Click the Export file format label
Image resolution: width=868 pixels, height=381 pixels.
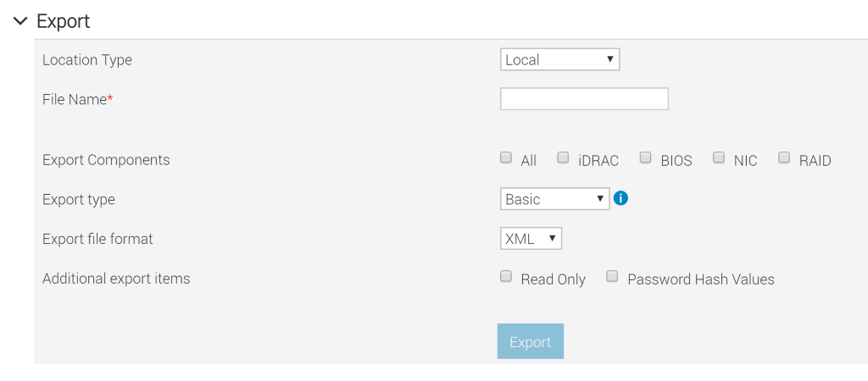(97, 239)
